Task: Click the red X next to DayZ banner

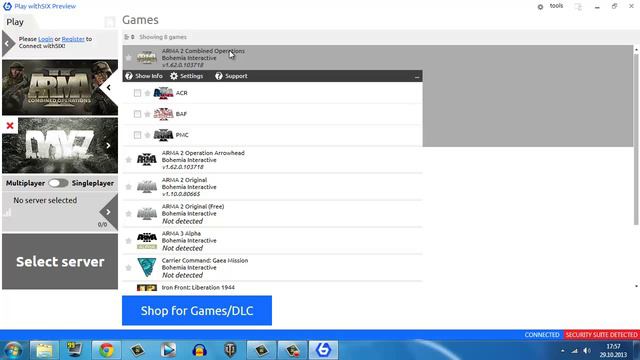Action: click(x=10, y=126)
